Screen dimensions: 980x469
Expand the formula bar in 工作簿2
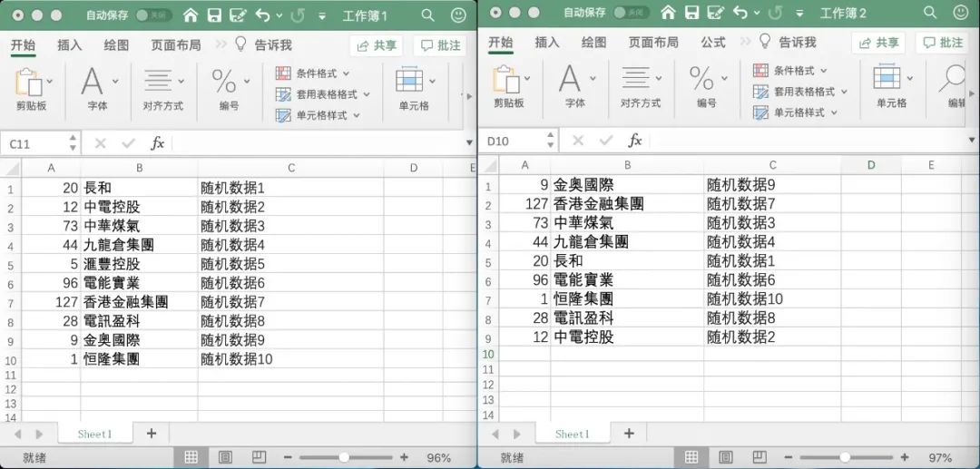pos(971,142)
